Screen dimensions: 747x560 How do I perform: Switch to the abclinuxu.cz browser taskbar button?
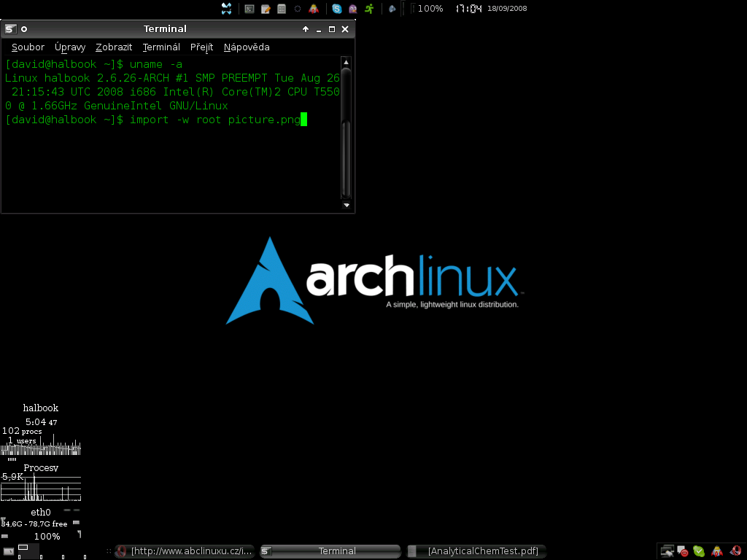click(x=185, y=551)
